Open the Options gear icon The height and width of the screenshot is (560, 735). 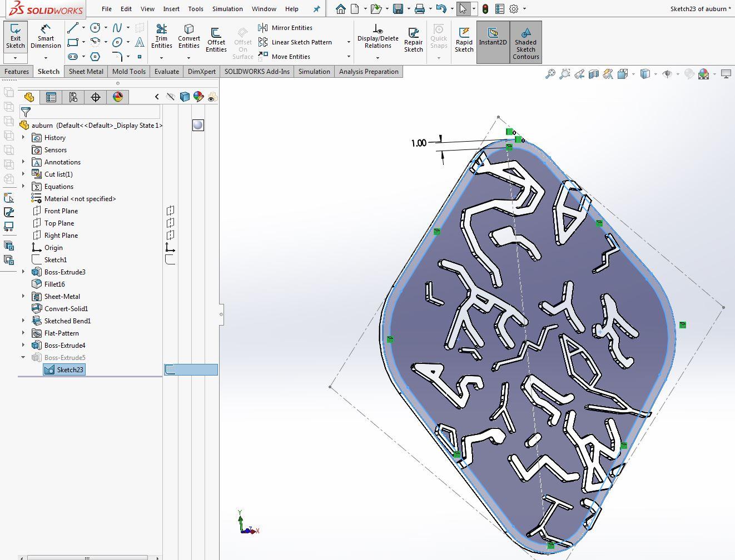[x=514, y=9]
